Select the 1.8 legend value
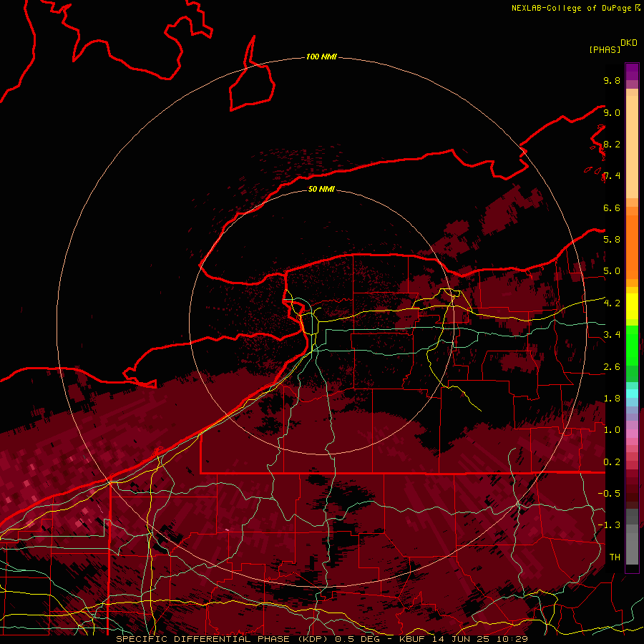 (612, 399)
